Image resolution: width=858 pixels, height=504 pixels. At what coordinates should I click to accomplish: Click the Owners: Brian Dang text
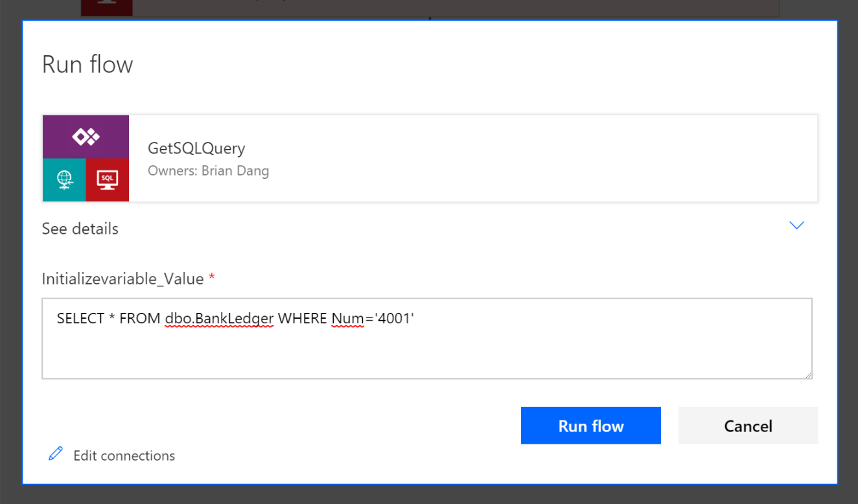point(208,171)
